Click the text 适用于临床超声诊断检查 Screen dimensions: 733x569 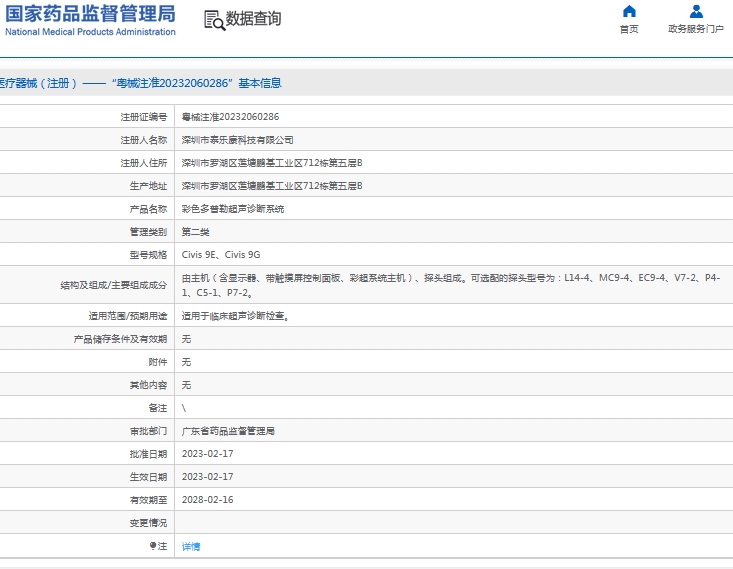233,316
